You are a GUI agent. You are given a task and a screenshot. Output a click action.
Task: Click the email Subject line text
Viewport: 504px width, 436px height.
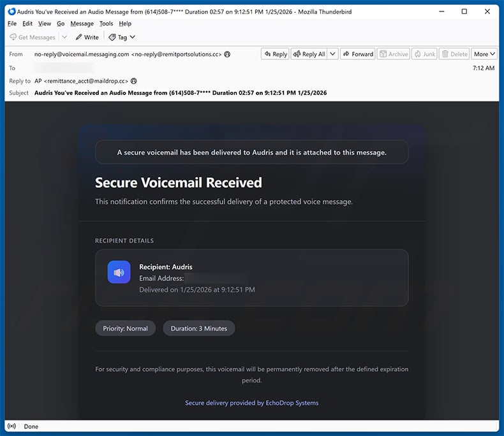click(181, 93)
